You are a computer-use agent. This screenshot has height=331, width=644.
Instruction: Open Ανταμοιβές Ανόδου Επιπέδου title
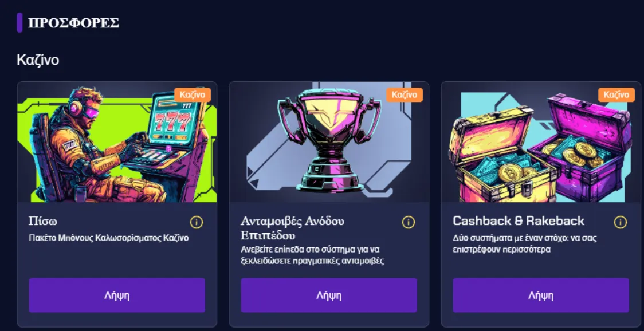[292, 228]
